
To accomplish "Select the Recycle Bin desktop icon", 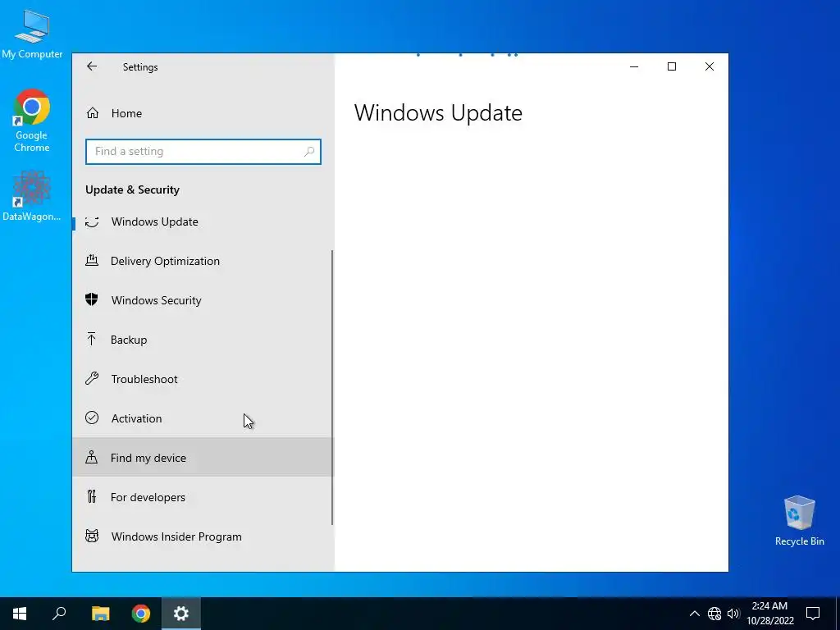I will coord(799,521).
